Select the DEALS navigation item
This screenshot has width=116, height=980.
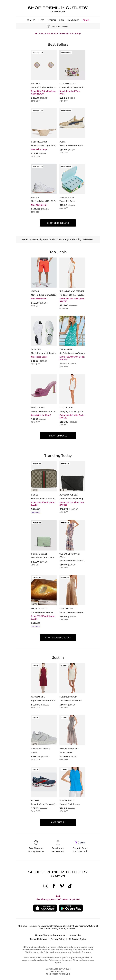(x=86, y=20)
